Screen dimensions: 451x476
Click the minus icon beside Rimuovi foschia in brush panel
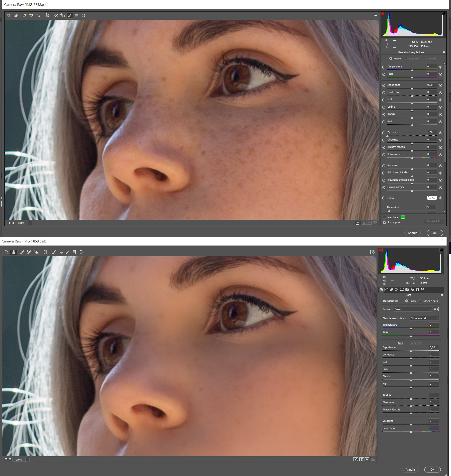pyautogui.click(x=384, y=147)
